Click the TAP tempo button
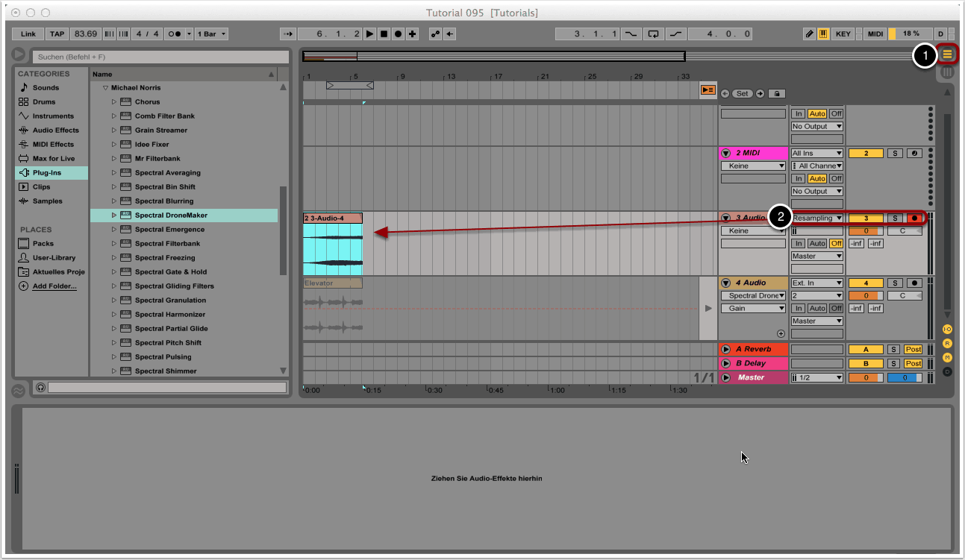Viewport: 965px width, 560px height. click(57, 34)
